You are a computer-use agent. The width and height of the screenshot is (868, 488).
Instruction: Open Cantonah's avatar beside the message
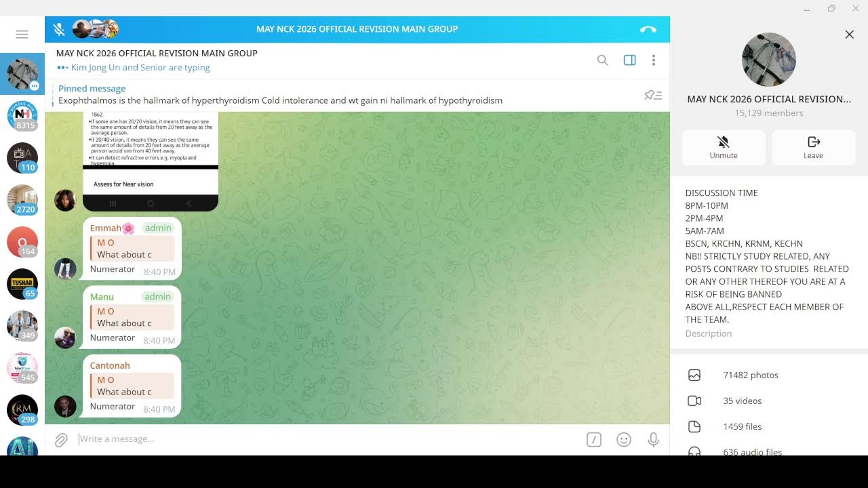pyautogui.click(x=65, y=406)
